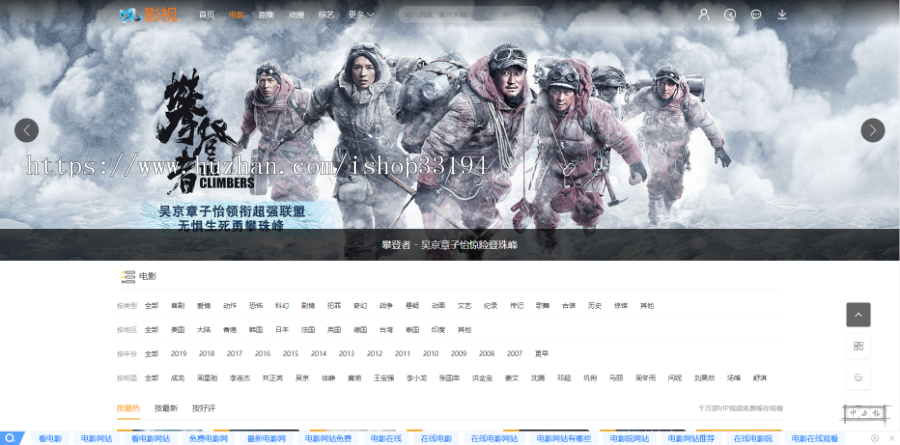Filter by genre 爱情
This screenshot has height=445, width=900.
coord(204,306)
